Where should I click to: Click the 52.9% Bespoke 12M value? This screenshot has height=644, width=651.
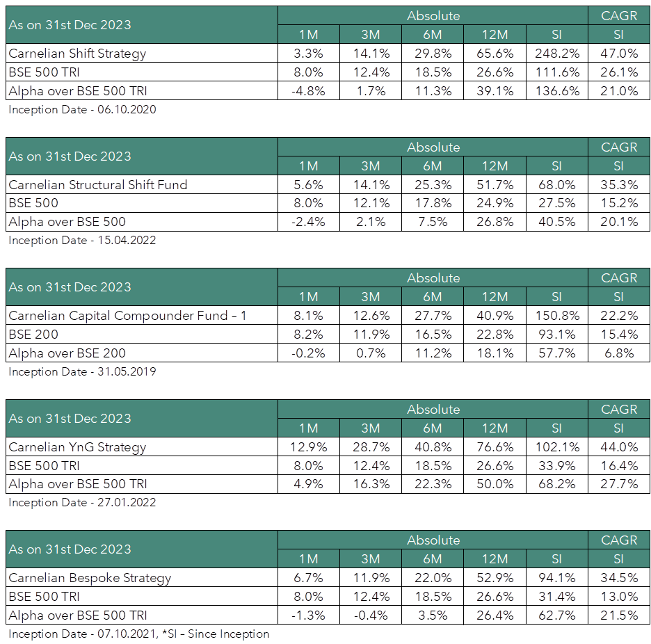coord(495,578)
